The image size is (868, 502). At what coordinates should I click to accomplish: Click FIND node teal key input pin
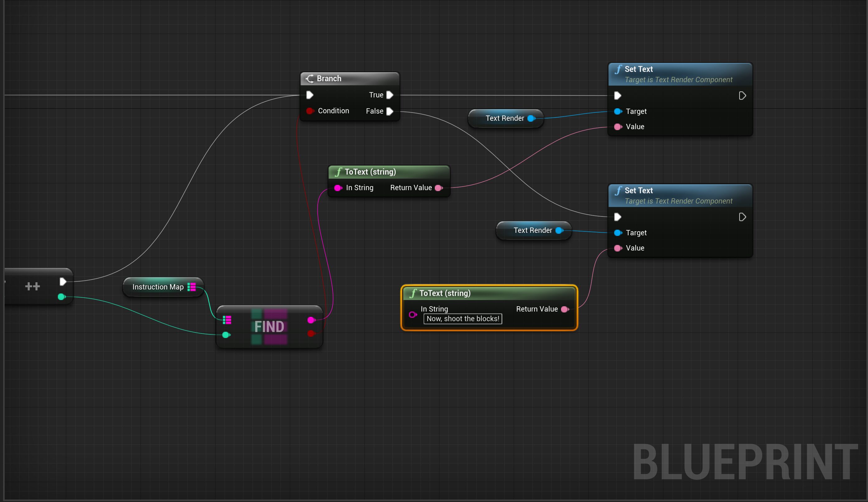coord(225,335)
